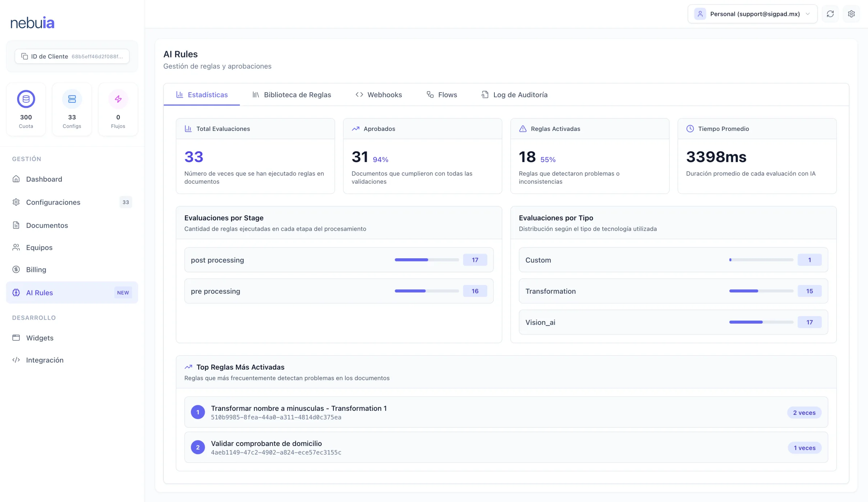Click the nebuia logo
The width and height of the screenshot is (868, 502).
33,22
